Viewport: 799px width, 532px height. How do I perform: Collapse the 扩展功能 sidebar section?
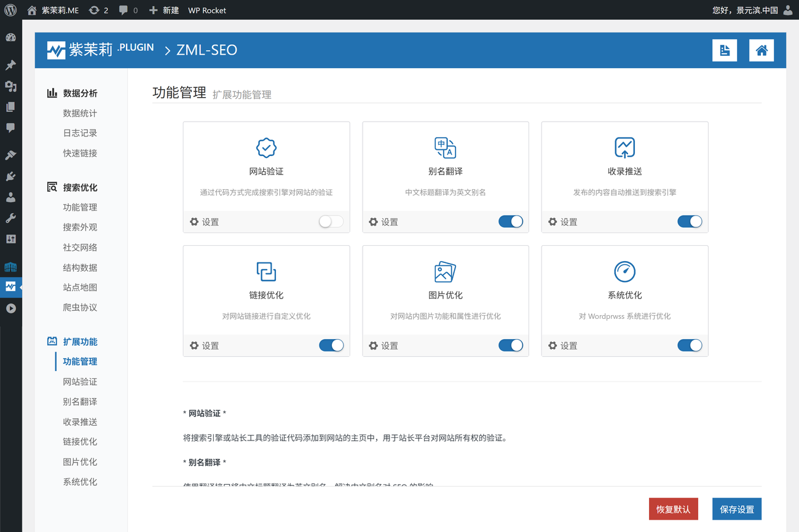point(72,342)
